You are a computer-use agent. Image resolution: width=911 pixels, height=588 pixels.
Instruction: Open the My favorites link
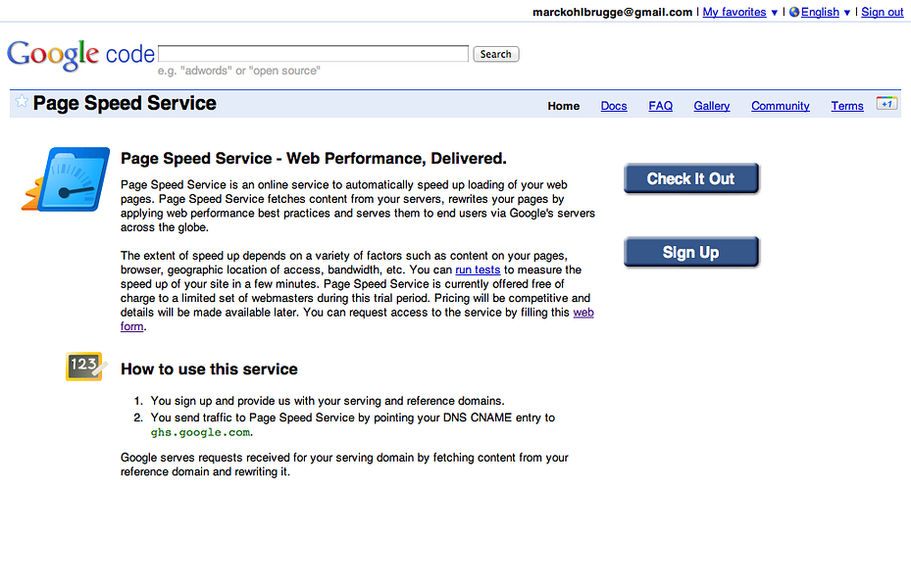tap(734, 12)
